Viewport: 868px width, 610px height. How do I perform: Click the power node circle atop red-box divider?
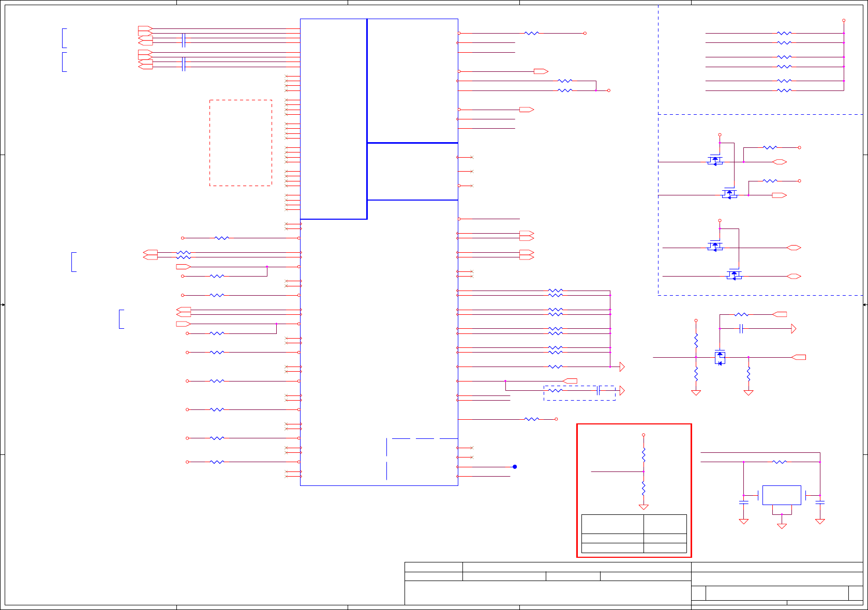[643, 435]
